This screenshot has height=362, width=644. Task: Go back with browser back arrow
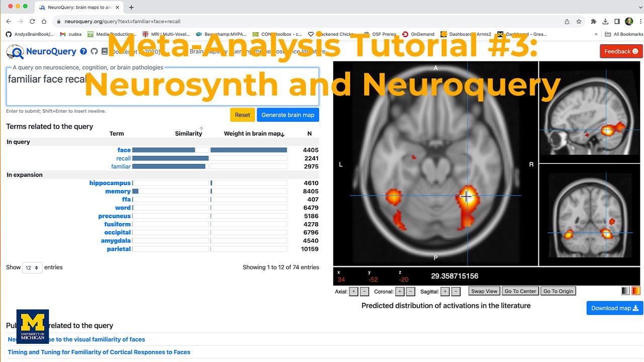(9, 22)
